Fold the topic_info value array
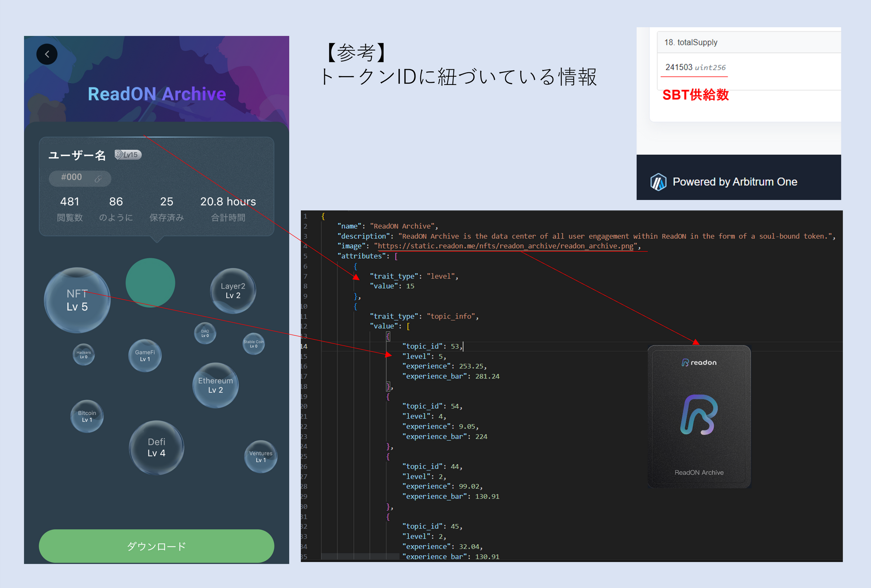The image size is (871, 588). [408, 326]
